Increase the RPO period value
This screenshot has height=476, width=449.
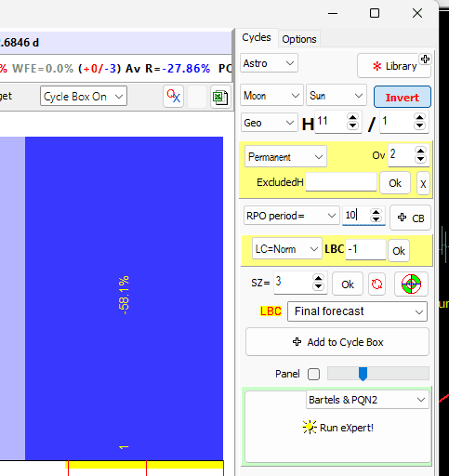click(376, 212)
